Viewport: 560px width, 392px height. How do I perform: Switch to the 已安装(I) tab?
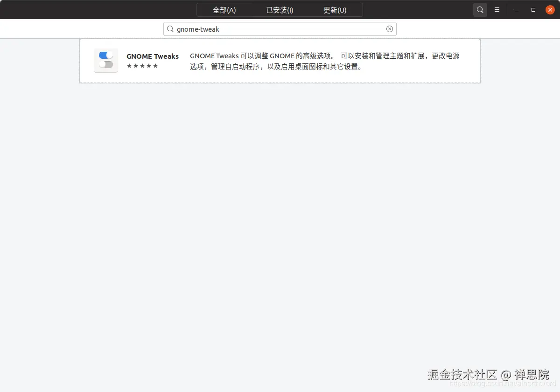[279, 9]
